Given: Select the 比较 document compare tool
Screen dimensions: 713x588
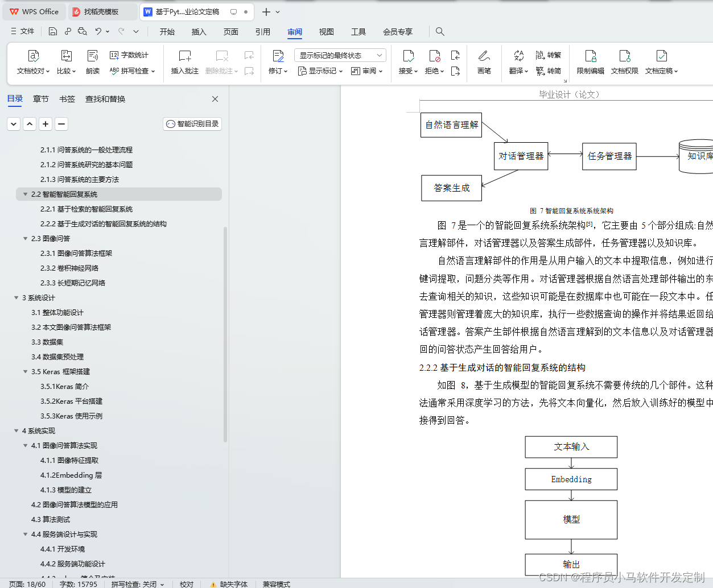Looking at the screenshot, I should (65, 63).
